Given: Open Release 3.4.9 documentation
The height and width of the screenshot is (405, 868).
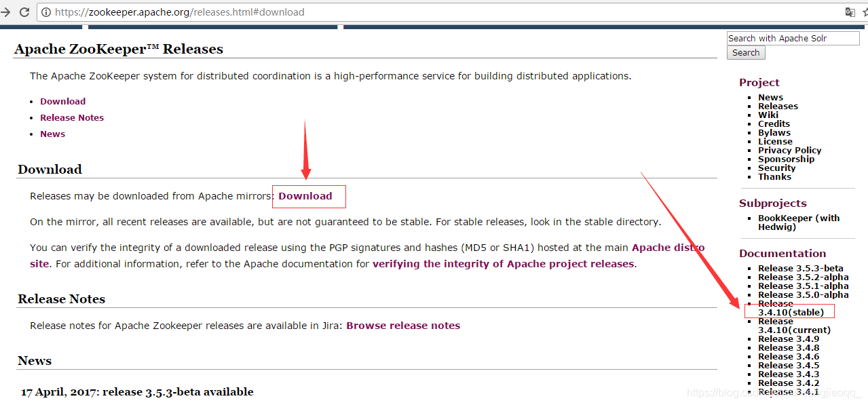Looking at the screenshot, I should click(789, 339).
